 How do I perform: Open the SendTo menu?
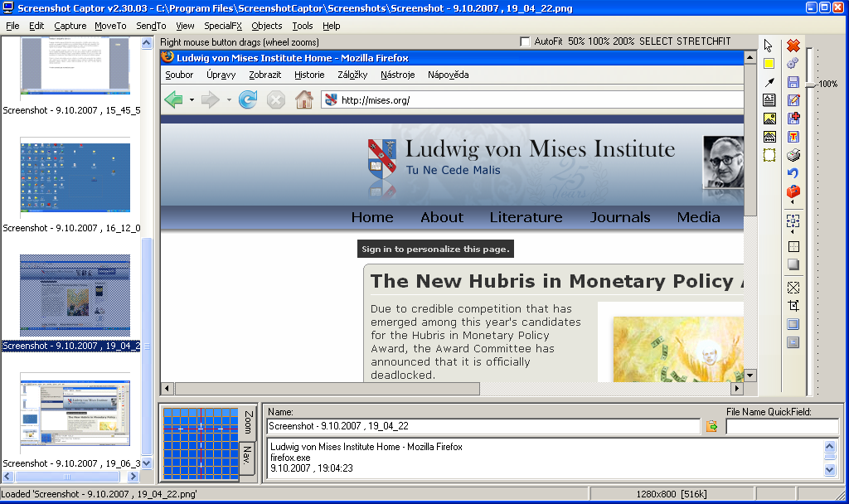(x=151, y=26)
